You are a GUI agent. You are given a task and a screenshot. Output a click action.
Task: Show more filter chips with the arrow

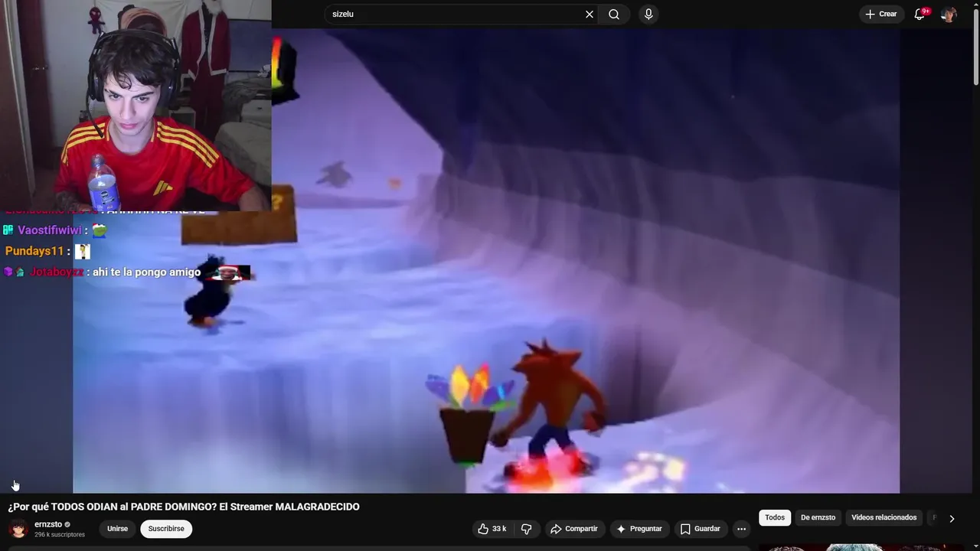(x=952, y=518)
